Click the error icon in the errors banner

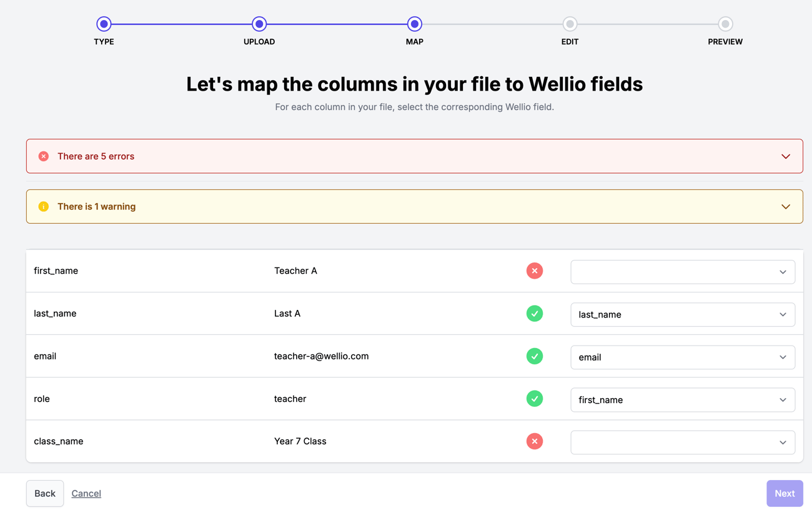pos(43,156)
